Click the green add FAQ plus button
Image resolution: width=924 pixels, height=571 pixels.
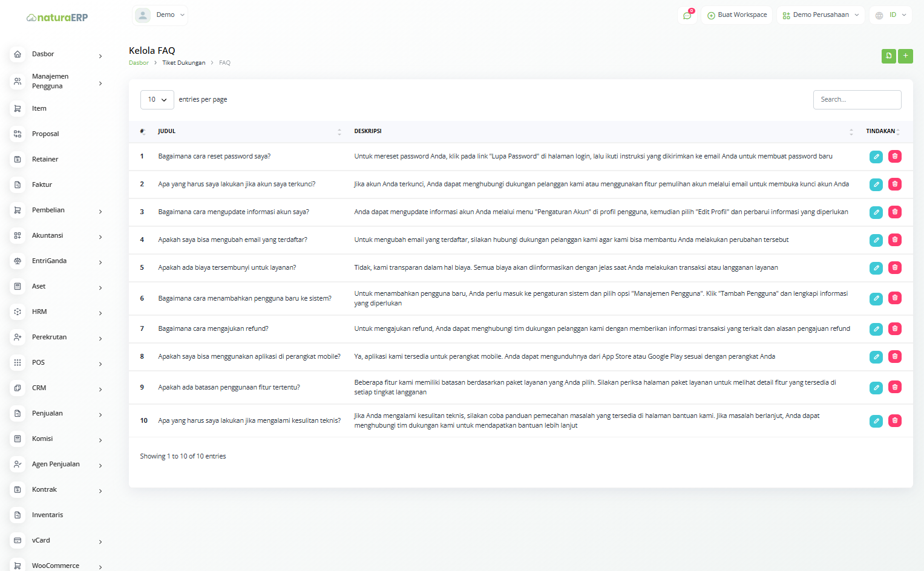[x=905, y=56]
